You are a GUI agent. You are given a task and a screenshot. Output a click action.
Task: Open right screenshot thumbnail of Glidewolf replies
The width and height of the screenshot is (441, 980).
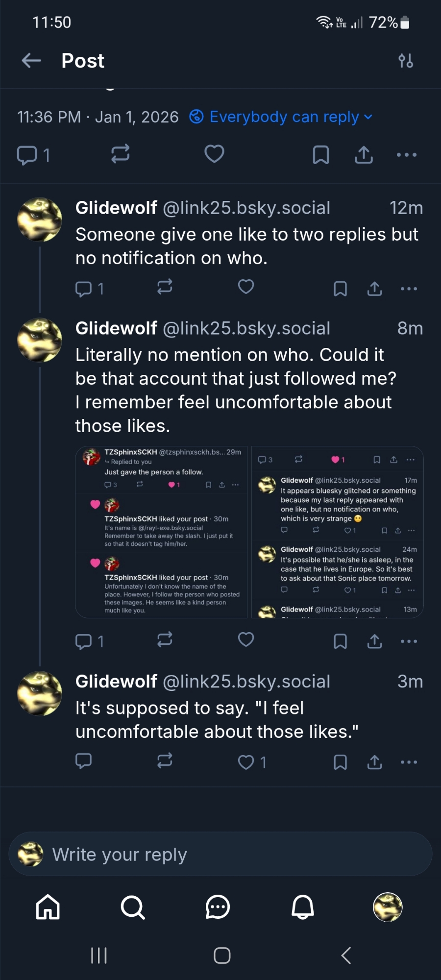click(338, 532)
